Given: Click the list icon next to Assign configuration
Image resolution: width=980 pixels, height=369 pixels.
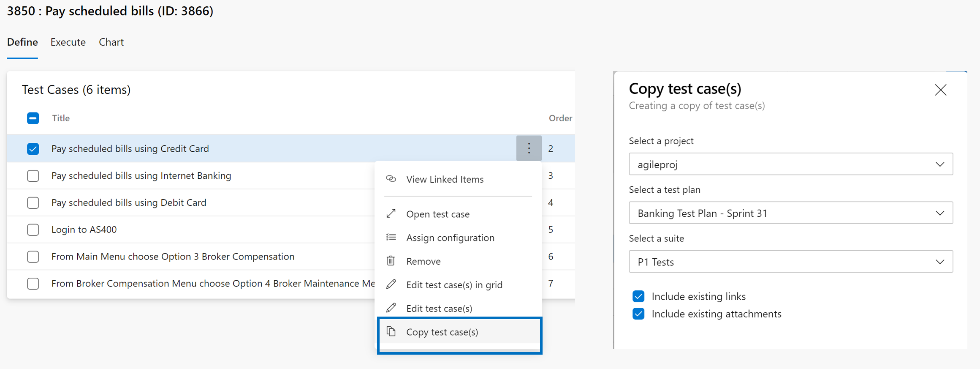Looking at the screenshot, I should point(391,237).
